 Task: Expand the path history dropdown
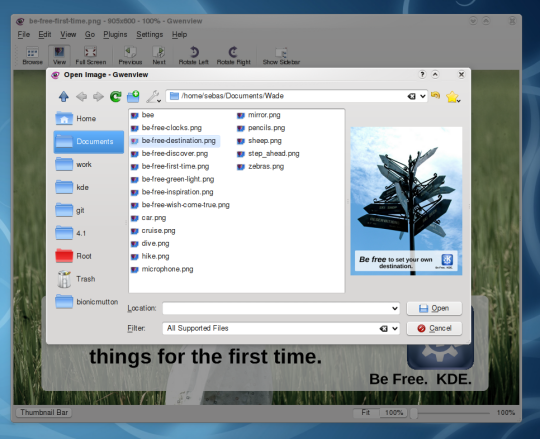(x=423, y=96)
